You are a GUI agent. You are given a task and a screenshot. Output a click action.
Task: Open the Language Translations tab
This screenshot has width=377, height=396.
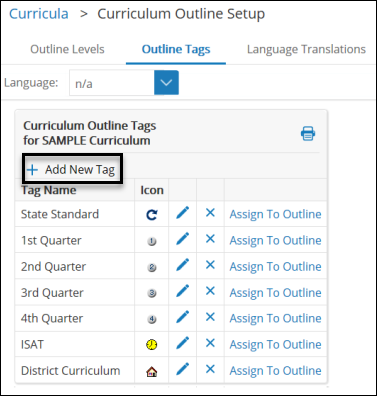[x=306, y=49]
